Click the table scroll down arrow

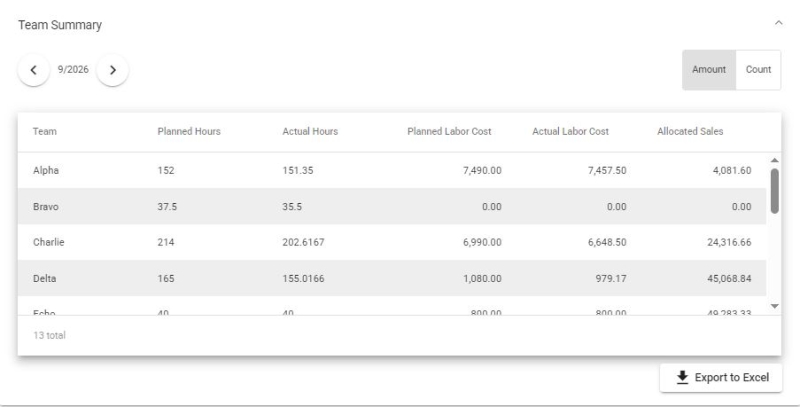[x=774, y=307]
